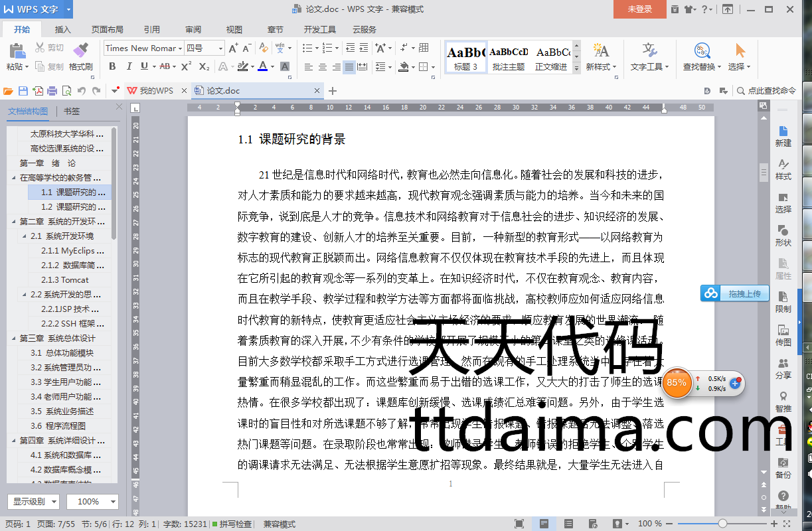Image resolution: width=812 pixels, height=531 pixels.
Task: Apply Bold formatting with the B icon
Action: [x=112, y=66]
